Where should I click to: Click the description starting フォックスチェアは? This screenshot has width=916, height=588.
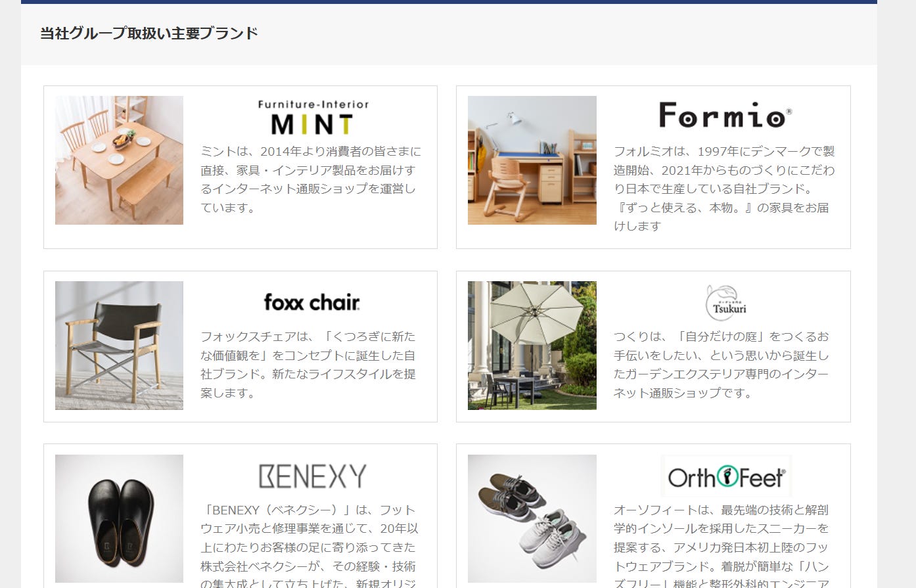coord(308,365)
